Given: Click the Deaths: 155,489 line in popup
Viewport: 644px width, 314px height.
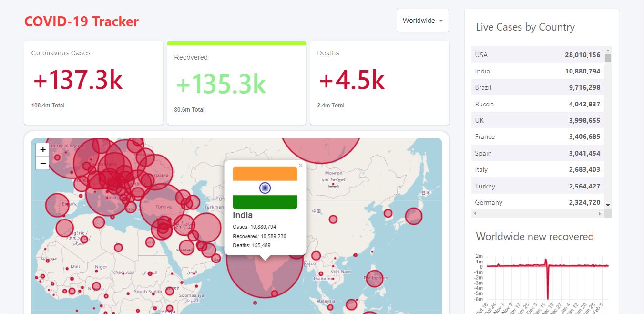Looking at the screenshot, I should pyautogui.click(x=252, y=245).
